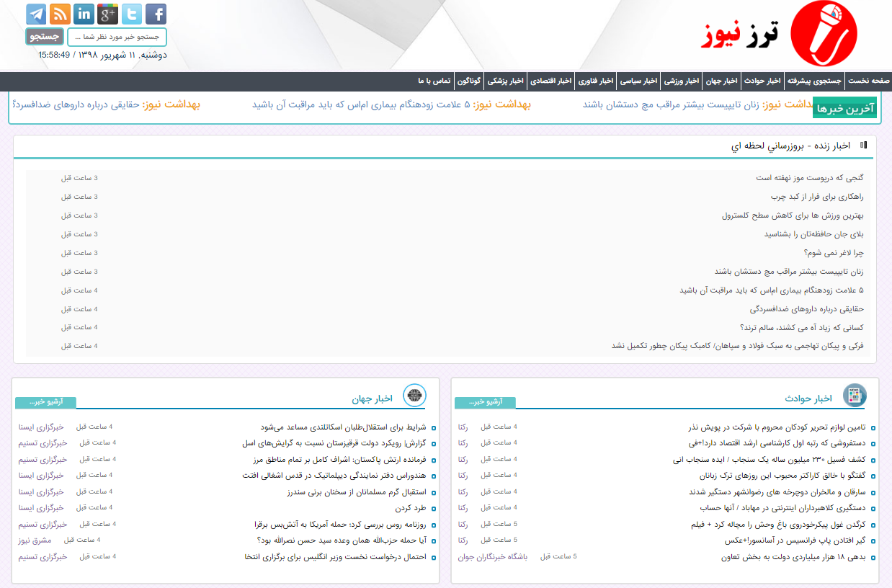Click the Facebook icon
The height and width of the screenshot is (588, 892).
[156, 14]
